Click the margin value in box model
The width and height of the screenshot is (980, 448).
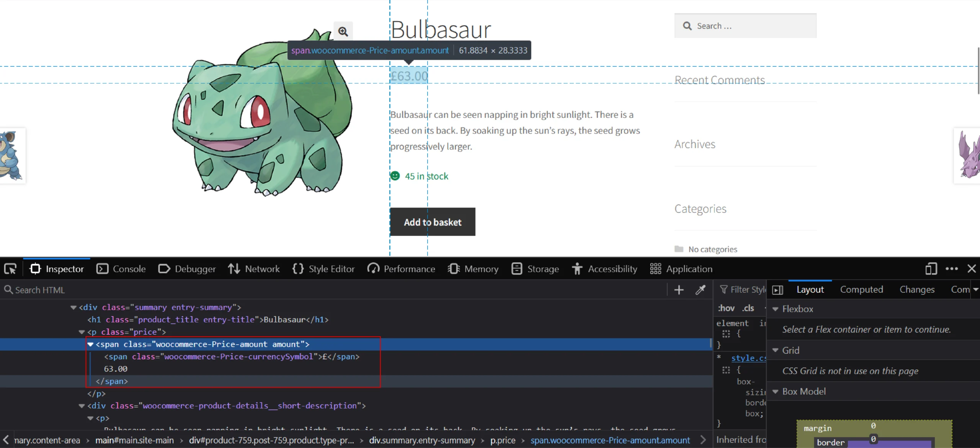pos(873,426)
